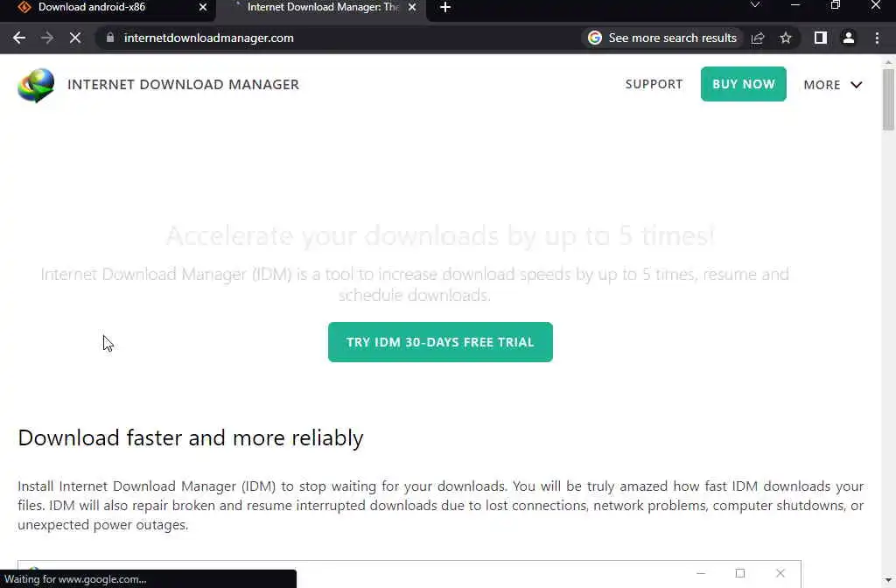The width and height of the screenshot is (896, 588).
Task: Open the Chrome profile menu
Action: [x=849, y=38]
